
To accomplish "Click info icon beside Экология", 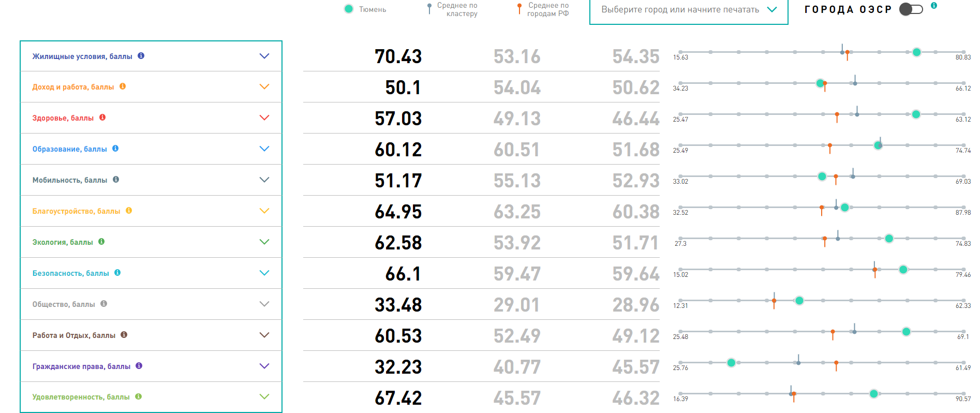I will tap(101, 242).
